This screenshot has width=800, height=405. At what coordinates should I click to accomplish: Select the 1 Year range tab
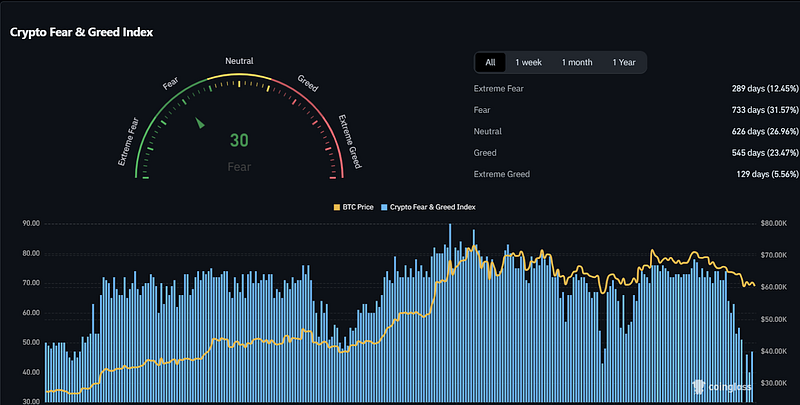click(x=624, y=62)
